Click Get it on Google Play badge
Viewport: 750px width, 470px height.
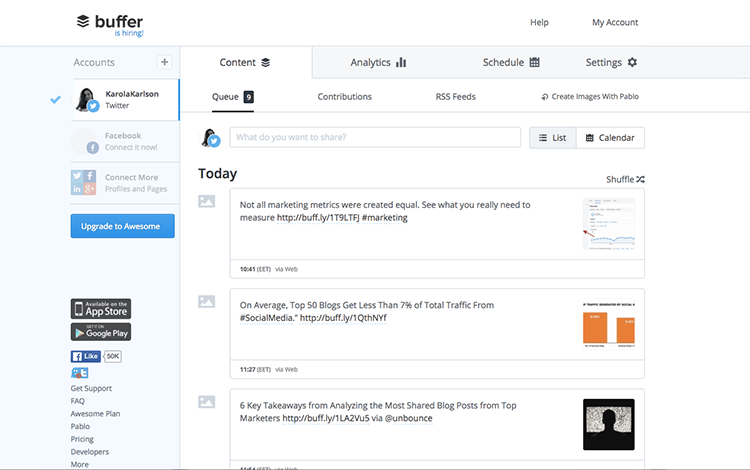point(101,332)
